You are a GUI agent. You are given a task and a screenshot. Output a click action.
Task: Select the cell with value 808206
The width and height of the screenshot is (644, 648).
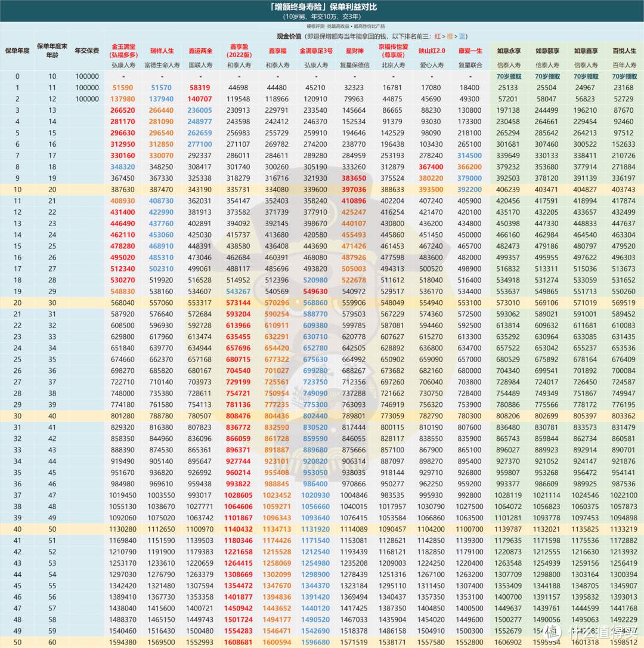coord(508,416)
